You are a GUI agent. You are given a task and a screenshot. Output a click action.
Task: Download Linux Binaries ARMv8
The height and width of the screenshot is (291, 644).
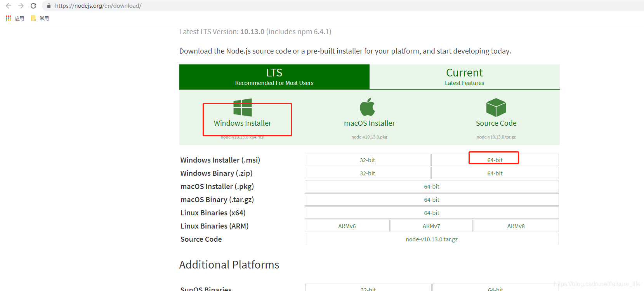click(x=516, y=226)
